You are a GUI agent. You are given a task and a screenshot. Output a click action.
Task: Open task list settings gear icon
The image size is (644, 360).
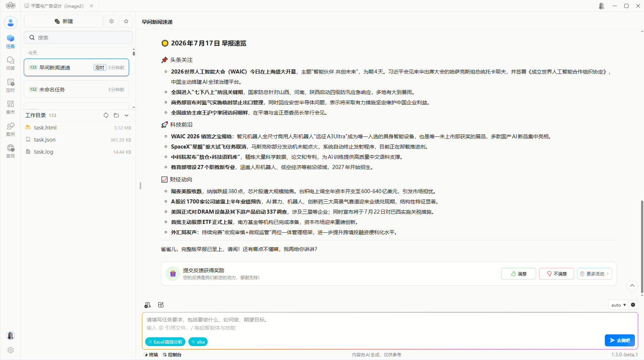[112, 21]
